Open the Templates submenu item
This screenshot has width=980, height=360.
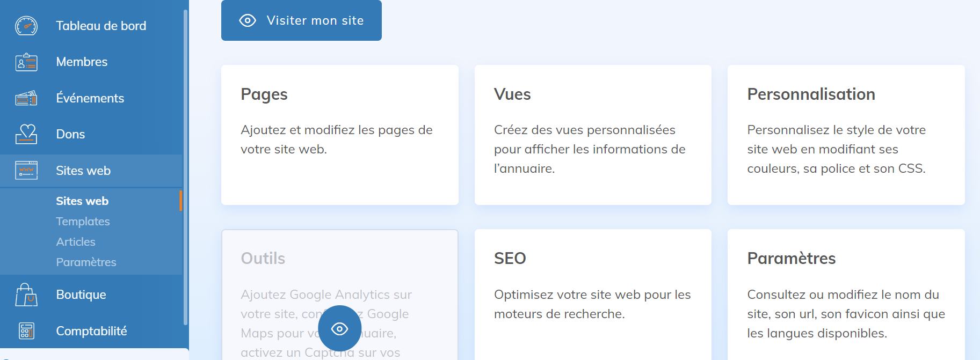point(83,222)
